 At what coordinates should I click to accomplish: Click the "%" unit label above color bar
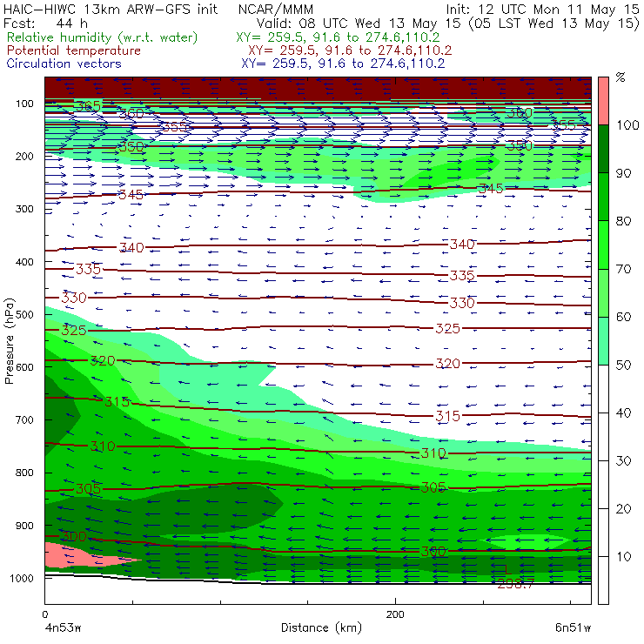621,77
